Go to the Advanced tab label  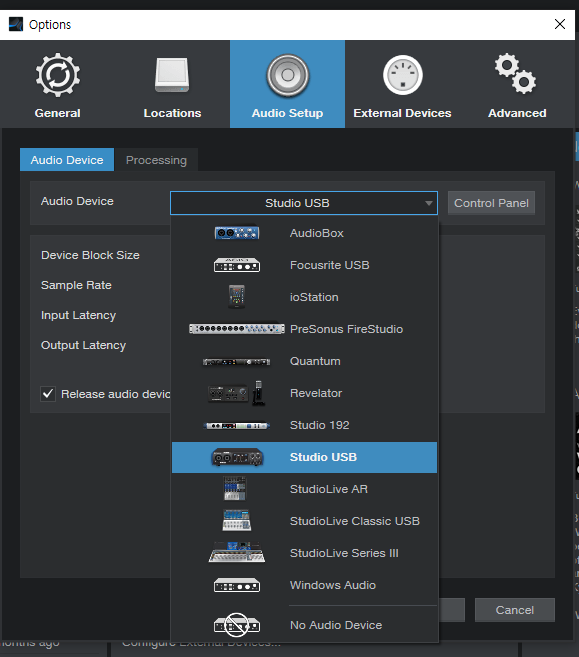click(517, 113)
